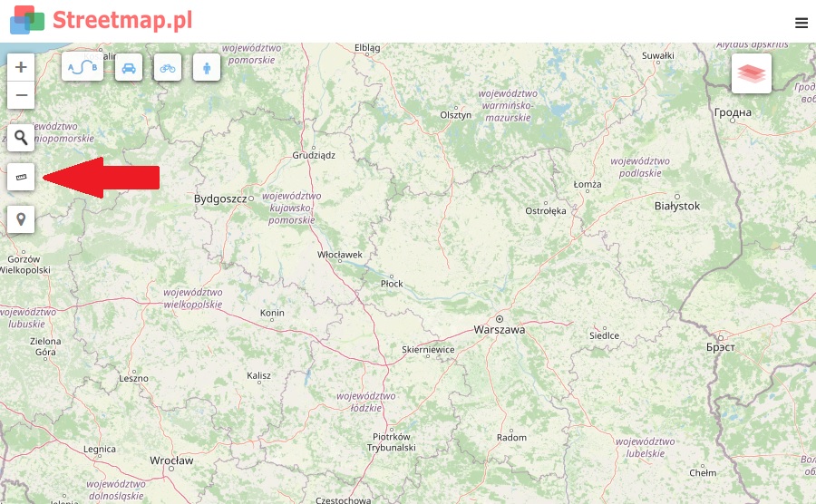Click the Białystok city label

[x=677, y=206]
